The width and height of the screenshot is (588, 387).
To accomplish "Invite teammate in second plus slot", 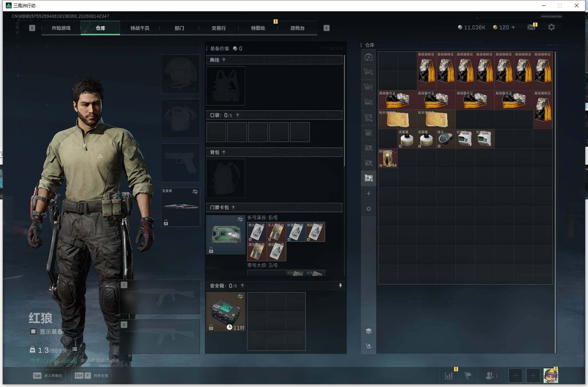I will coord(533,375).
